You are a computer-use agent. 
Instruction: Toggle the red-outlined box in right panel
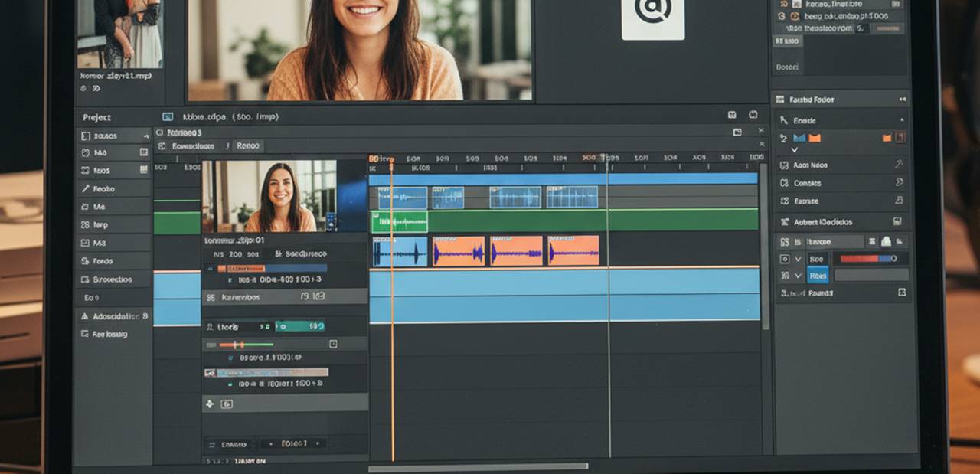(x=900, y=138)
